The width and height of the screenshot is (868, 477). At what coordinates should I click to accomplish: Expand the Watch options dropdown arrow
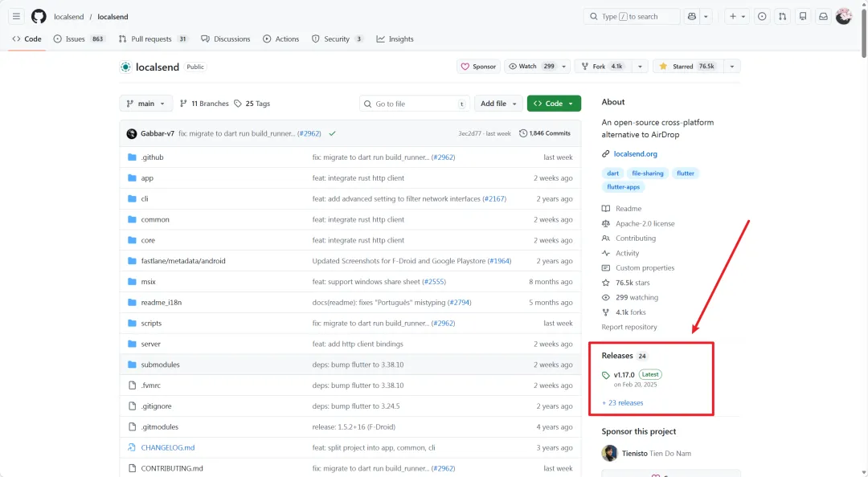pos(564,67)
